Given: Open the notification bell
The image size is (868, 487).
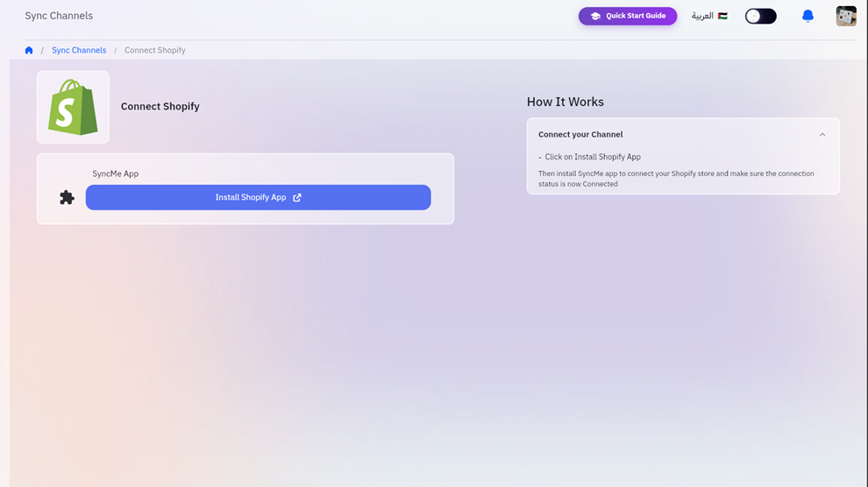Looking at the screenshot, I should (808, 16).
